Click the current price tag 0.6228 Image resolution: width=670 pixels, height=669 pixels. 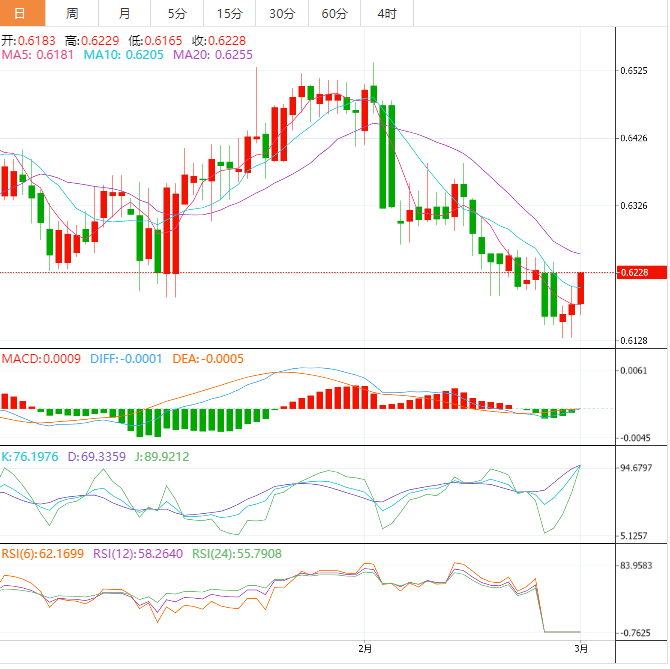coord(635,272)
